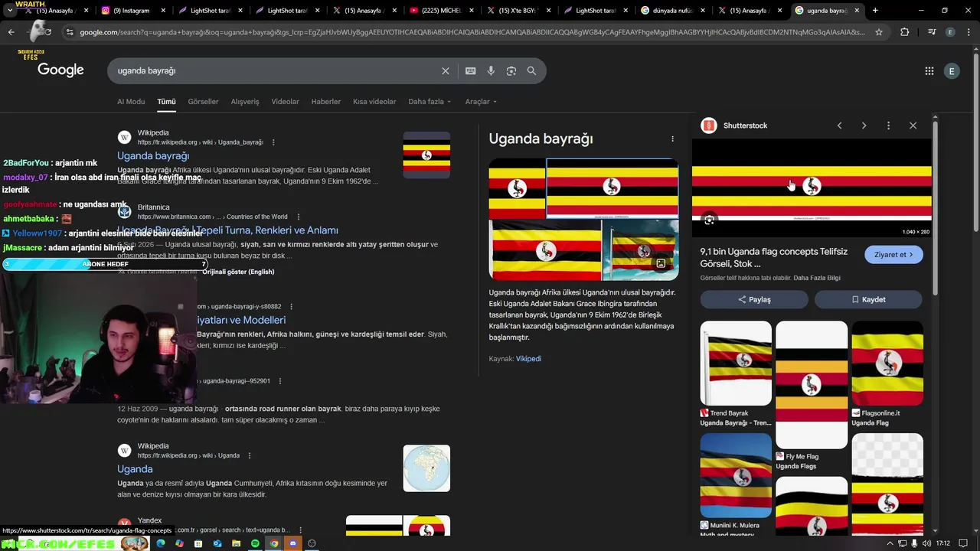
Task: Open the Google apps grid
Action: click(x=929, y=70)
